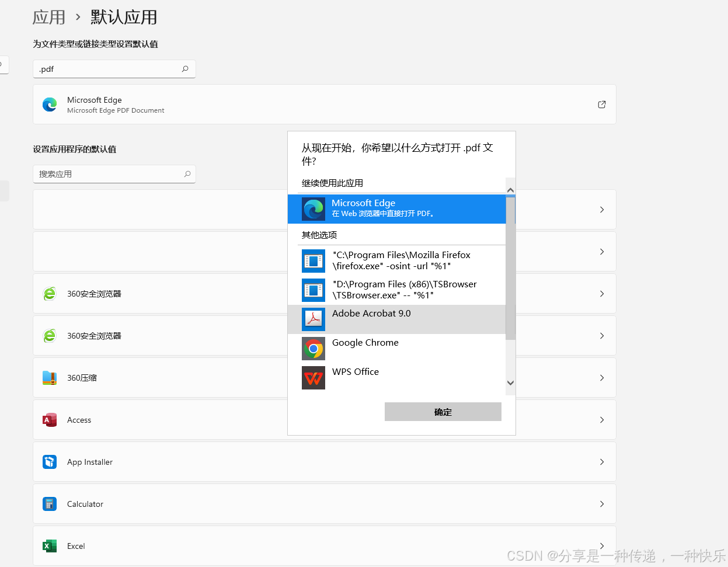Click the App Installer app name
This screenshot has height=567, width=728.
coord(90,462)
